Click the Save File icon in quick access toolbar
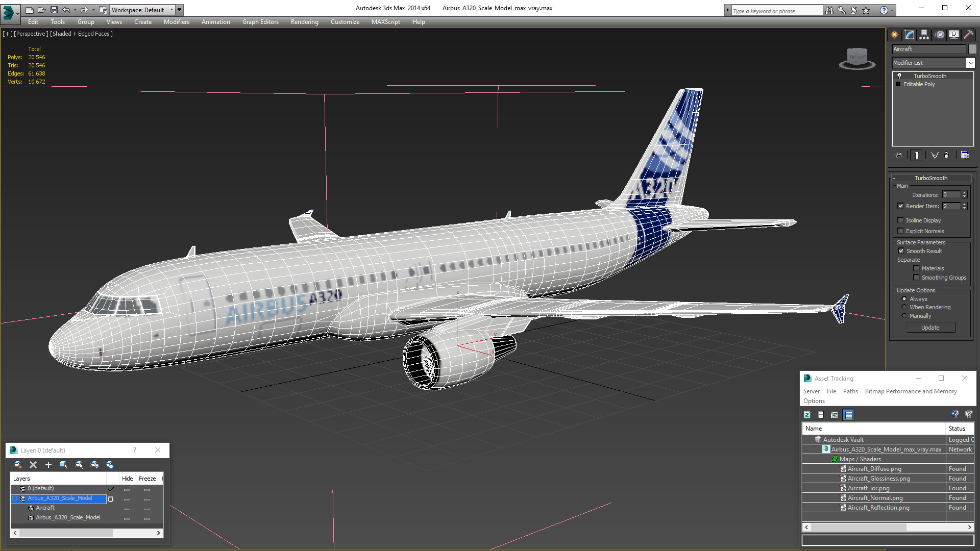This screenshot has width=980, height=551. pyautogui.click(x=54, y=10)
